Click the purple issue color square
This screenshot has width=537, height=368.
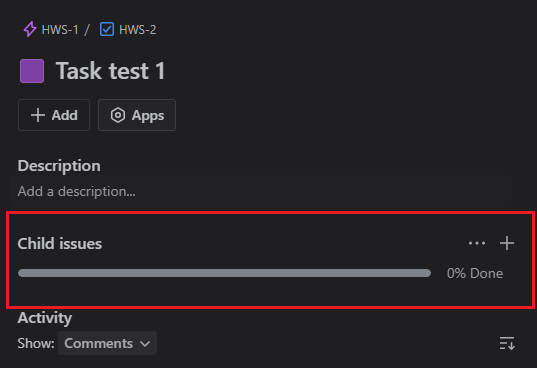coord(32,71)
